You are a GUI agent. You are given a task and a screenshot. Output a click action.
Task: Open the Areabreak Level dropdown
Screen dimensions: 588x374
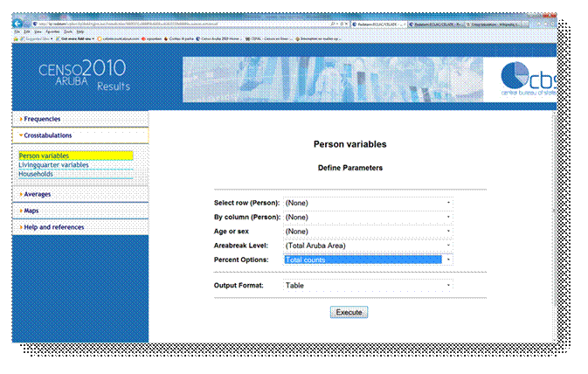(367, 246)
